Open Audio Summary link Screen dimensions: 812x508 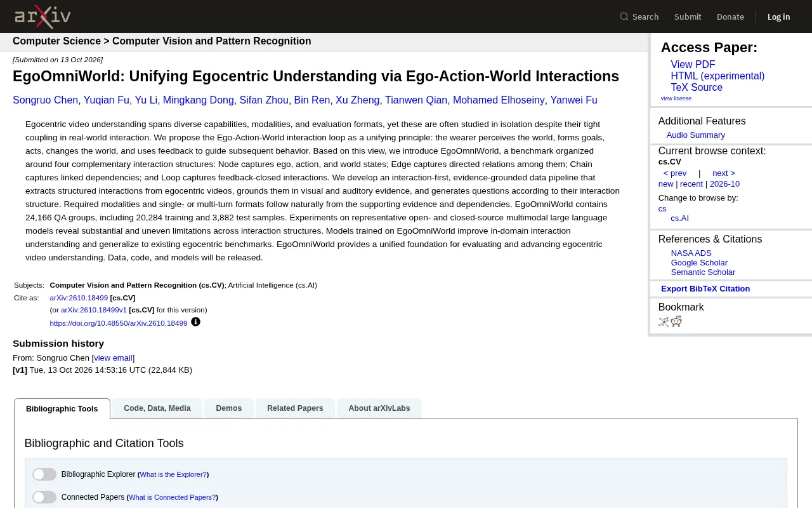(x=695, y=135)
